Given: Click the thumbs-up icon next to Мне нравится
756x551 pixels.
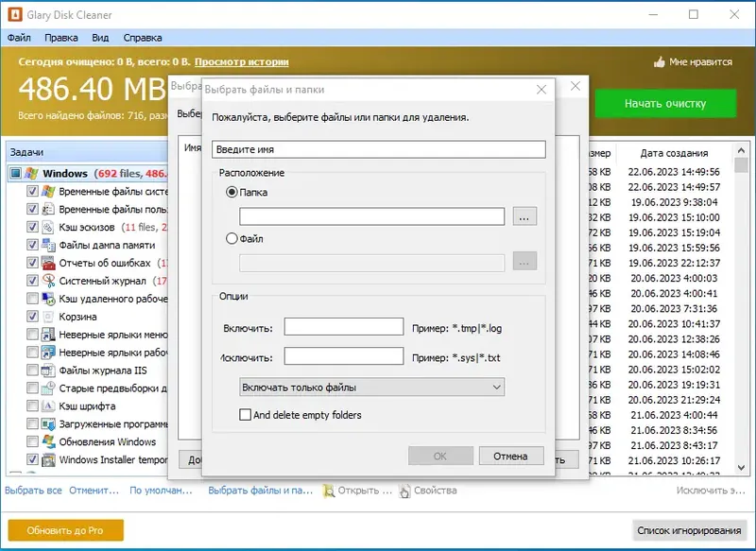Looking at the screenshot, I should 659,61.
